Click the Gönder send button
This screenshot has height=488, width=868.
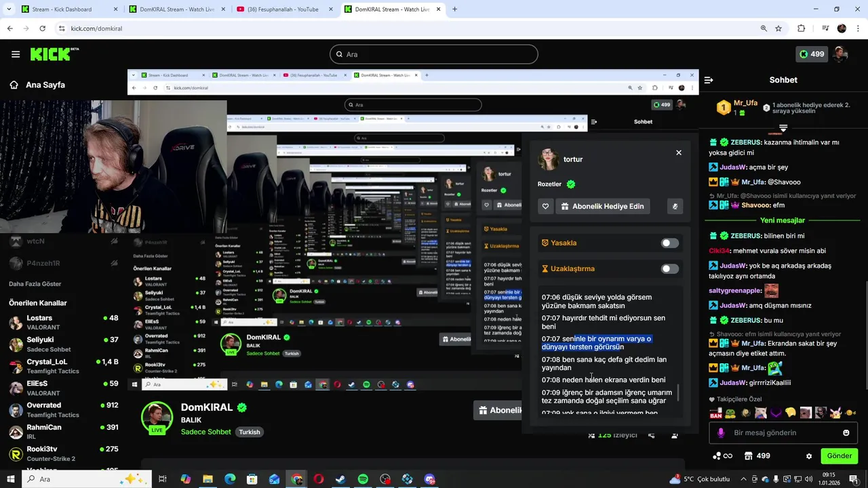pos(840,455)
